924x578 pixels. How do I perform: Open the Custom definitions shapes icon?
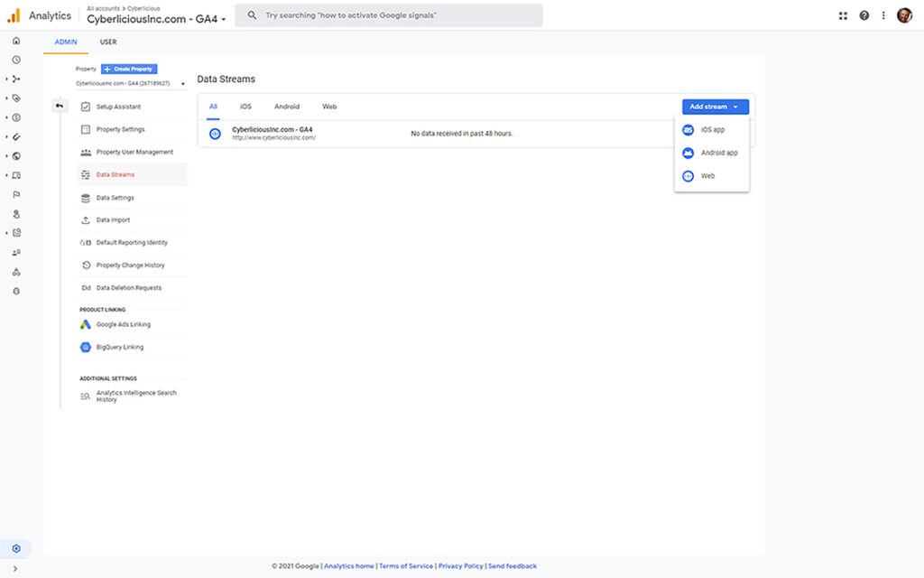click(16, 272)
